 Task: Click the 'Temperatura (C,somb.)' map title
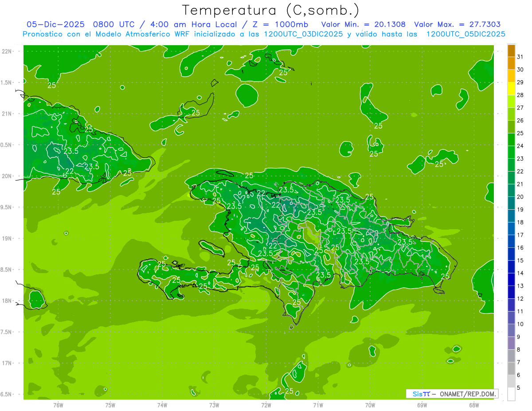270,10
